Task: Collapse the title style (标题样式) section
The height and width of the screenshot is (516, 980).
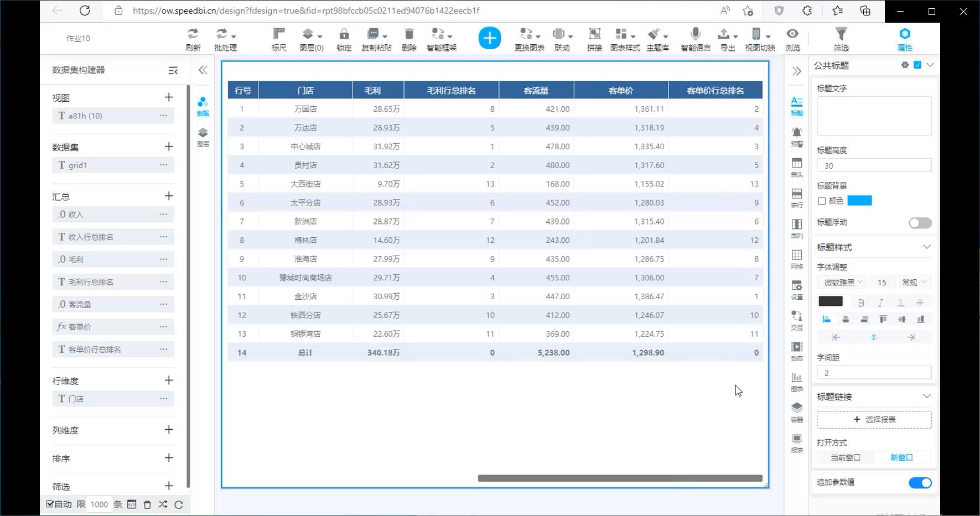Action: 926,247
